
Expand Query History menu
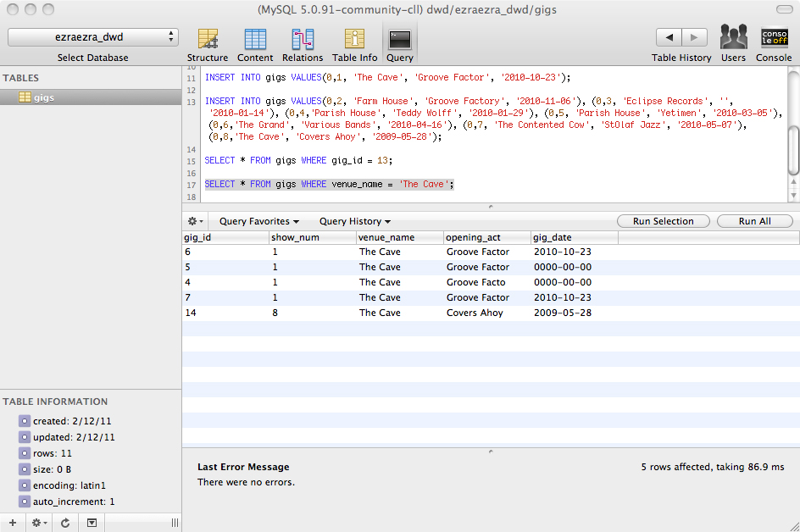(x=355, y=221)
